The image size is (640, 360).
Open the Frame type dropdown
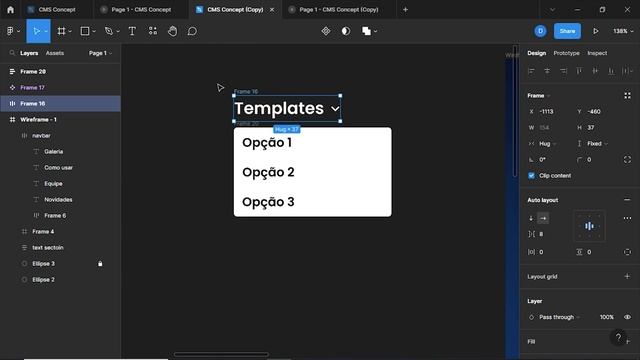coord(539,96)
